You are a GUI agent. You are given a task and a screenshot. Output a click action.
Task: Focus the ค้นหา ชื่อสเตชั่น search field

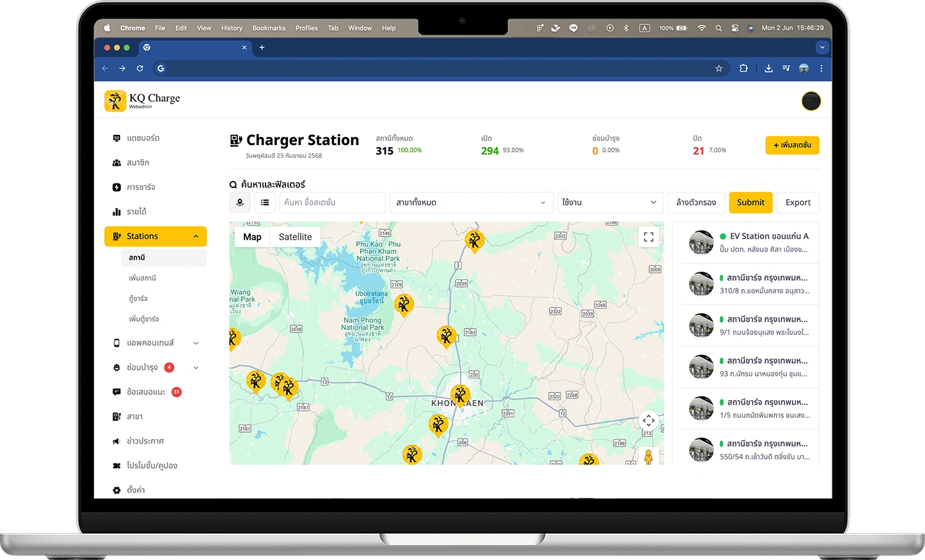(332, 203)
